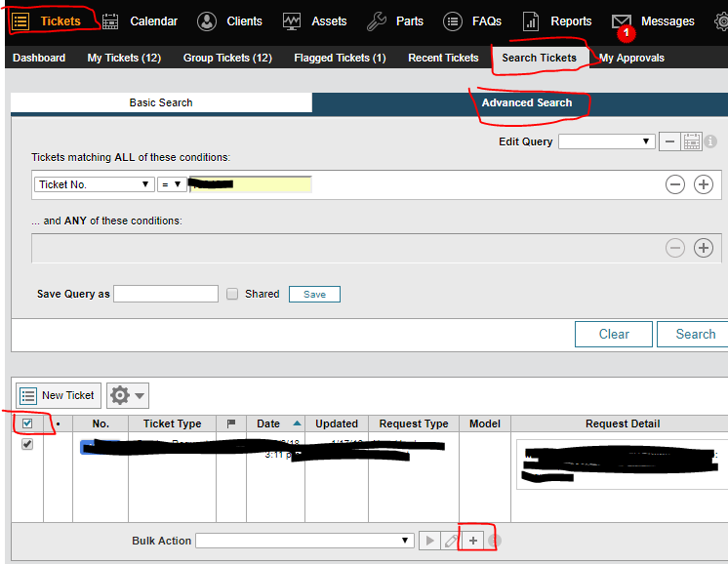728x564 pixels.
Task: Go to the Assets section
Action: tap(329, 21)
